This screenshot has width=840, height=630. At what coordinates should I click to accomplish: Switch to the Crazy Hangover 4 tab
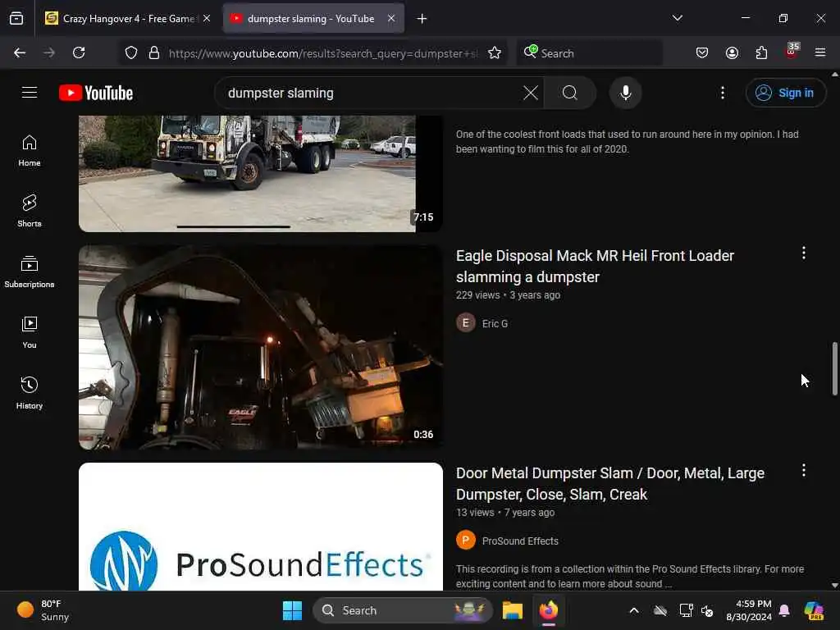point(127,18)
